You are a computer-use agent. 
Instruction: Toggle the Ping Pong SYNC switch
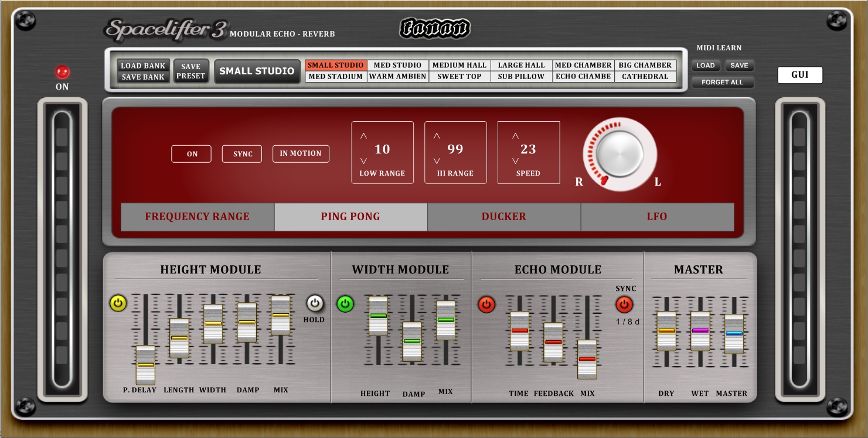[x=242, y=154]
